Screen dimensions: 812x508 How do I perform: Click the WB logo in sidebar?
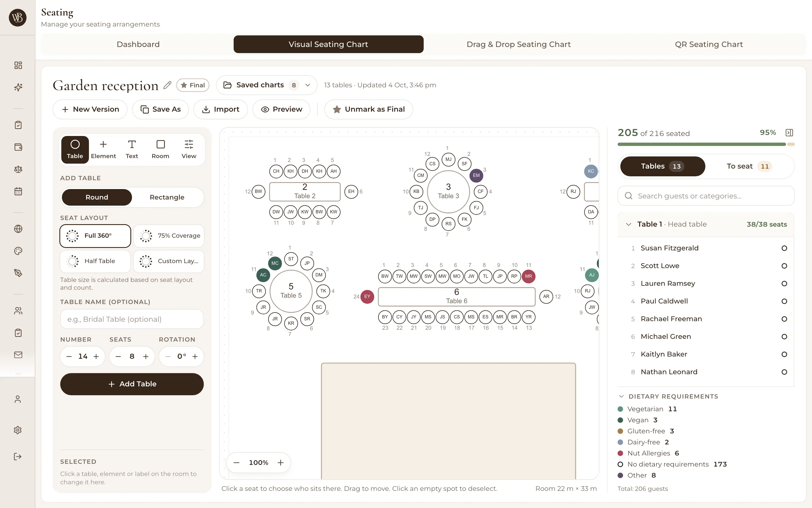[x=17, y=17]
